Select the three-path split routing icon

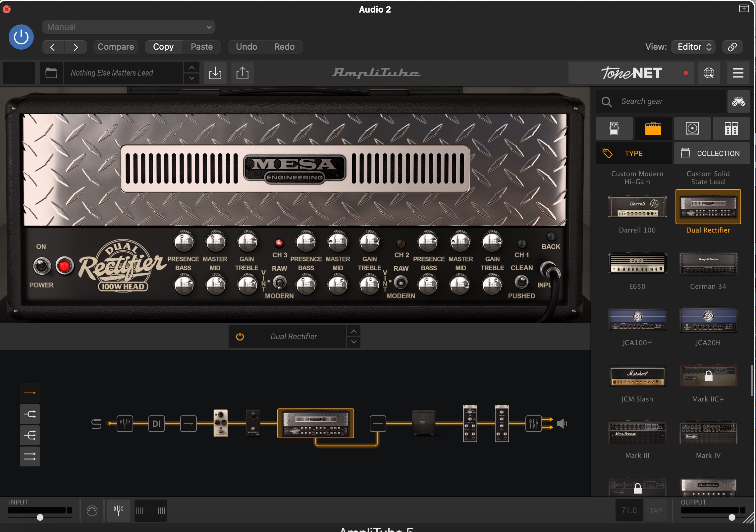click(x=30, y=435)
